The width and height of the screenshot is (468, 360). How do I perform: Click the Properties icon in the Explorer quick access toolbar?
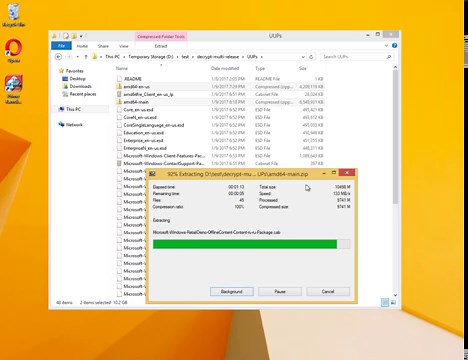point(66,36)
